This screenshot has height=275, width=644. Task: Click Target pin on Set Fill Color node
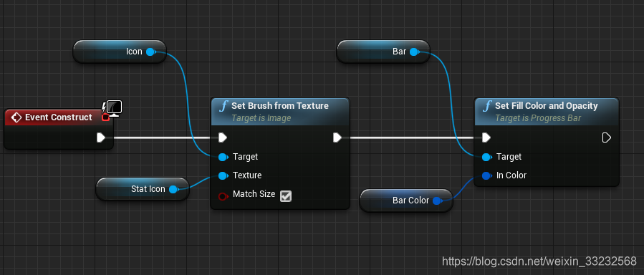[x=486, y=157]
